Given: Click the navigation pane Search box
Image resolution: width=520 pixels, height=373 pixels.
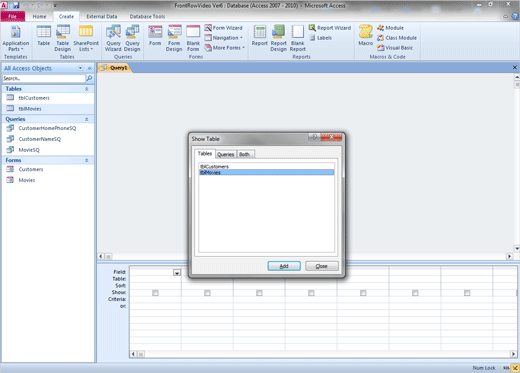Looking at the screenshot, I should (44, 78).
